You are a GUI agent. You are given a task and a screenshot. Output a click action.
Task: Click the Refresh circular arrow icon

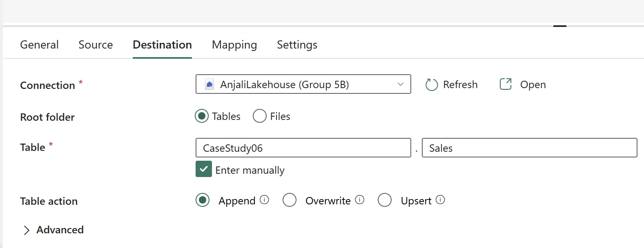(431, 84)
